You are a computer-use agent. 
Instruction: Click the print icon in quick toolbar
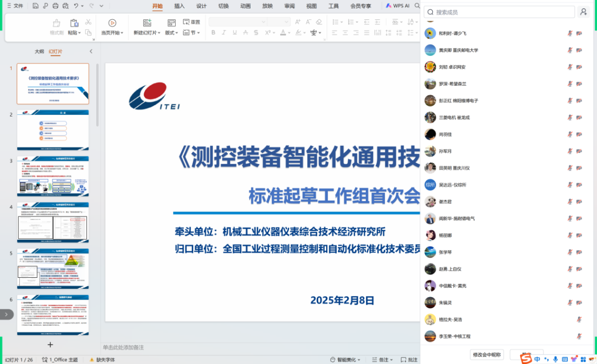pos(55,6)
